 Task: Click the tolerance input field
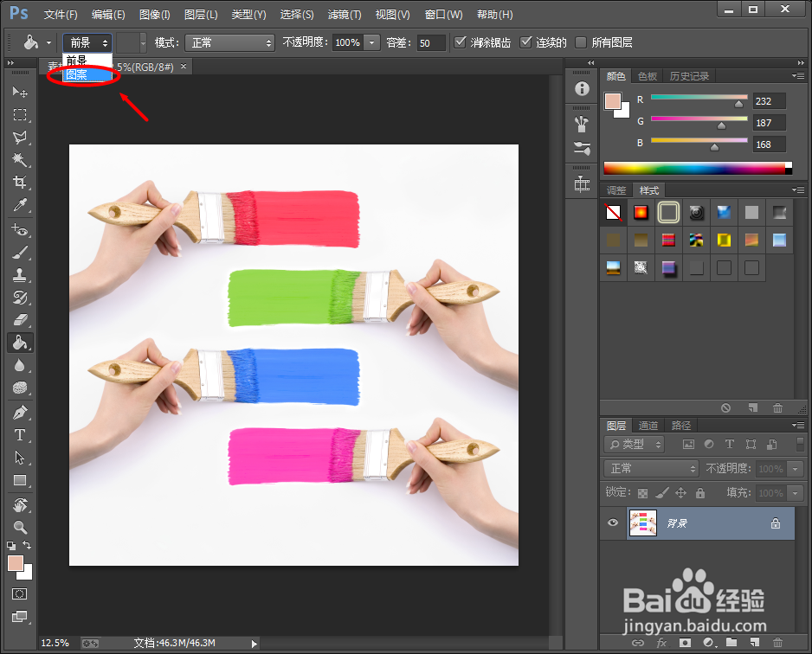click(x=431, y=42)
